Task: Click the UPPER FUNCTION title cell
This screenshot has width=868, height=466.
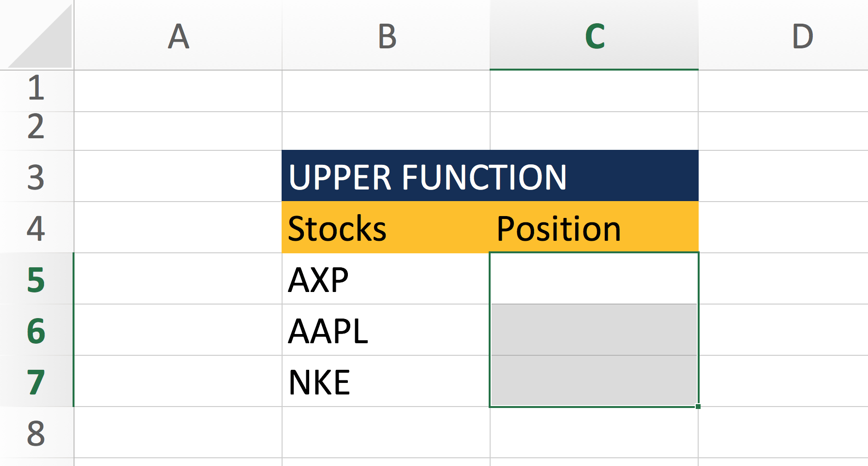Action: pos(490,176)
